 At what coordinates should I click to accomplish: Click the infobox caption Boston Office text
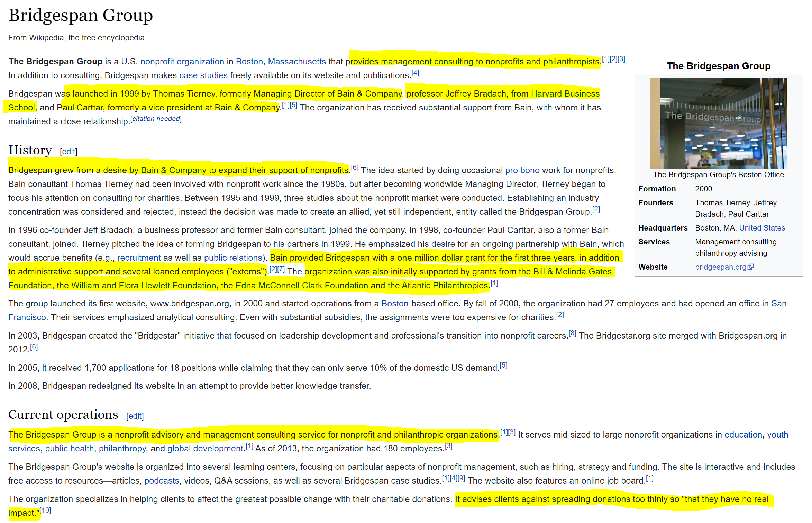click(718, 174)
